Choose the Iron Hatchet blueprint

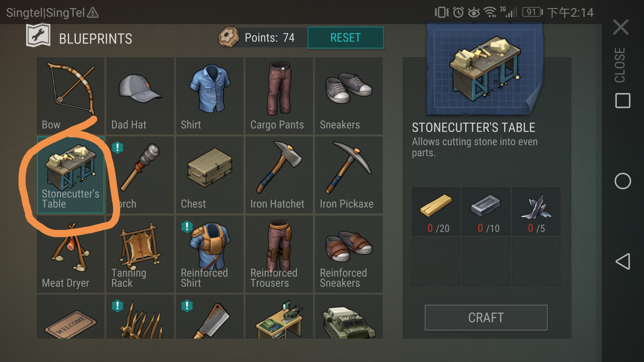point(279,175)
